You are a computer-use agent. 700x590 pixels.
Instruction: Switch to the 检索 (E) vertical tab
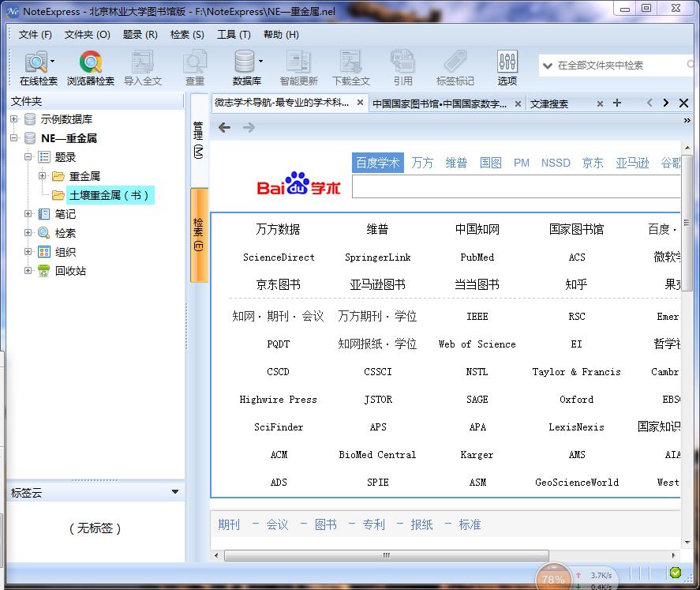click(199, 235)
